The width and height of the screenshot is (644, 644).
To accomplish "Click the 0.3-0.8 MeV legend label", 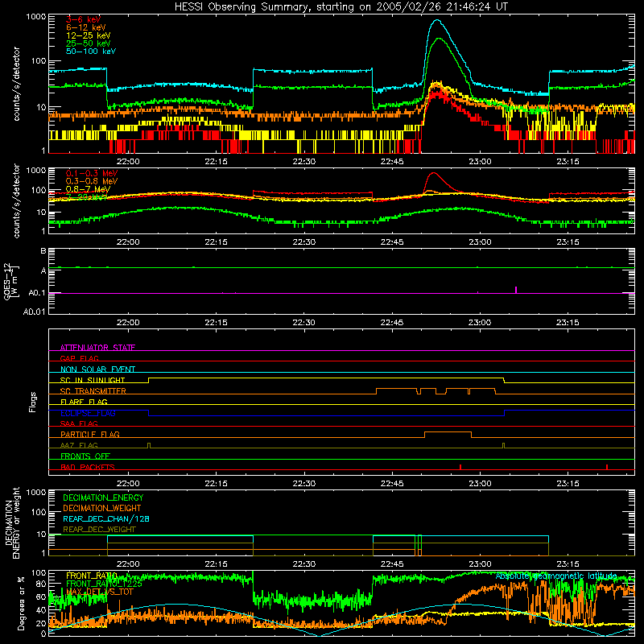I will pos(92,181).
